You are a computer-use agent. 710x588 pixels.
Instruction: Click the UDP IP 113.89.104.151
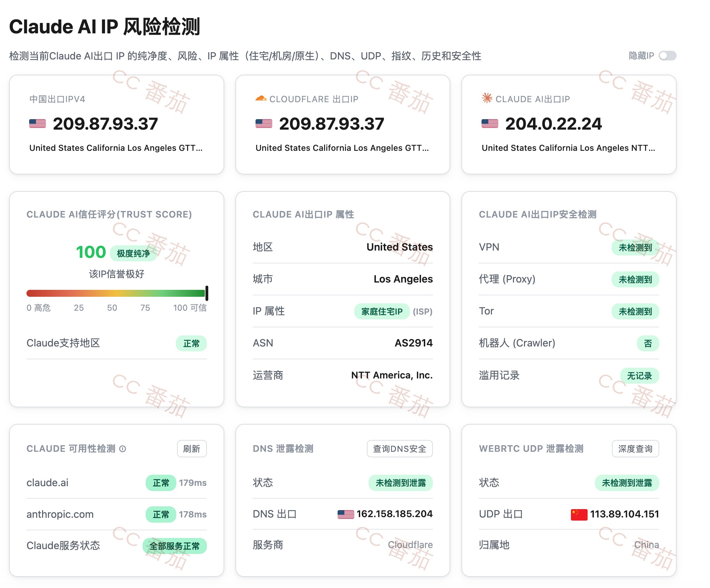pyautogui.click(x=624, y=514)
